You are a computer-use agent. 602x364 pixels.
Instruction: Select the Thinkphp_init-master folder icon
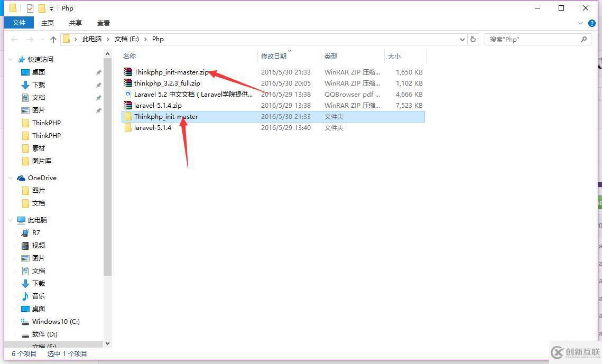(128, 116)
